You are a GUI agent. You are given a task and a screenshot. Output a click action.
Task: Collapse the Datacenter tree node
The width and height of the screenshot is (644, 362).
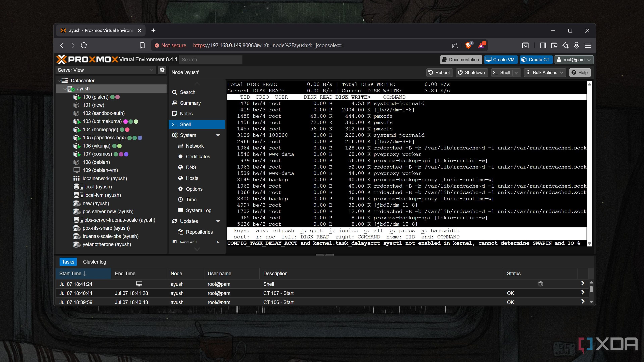click(59, 80)
